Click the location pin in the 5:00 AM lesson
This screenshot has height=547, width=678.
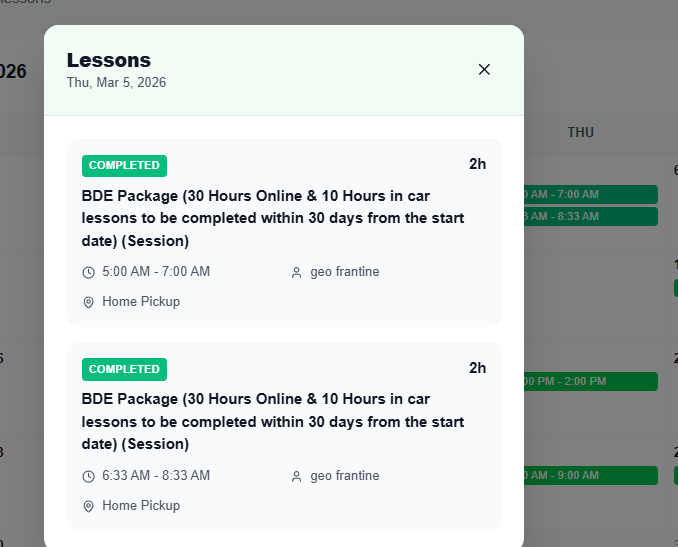(x=88, y=302)
